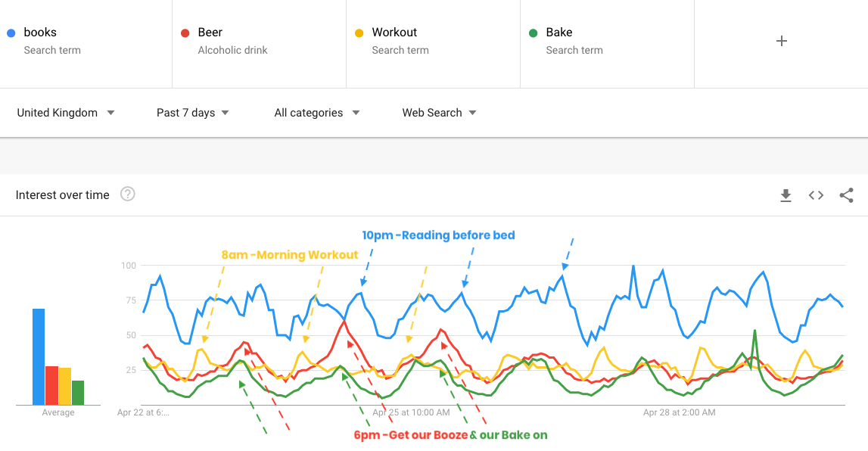
Task: Click the green average bar for Bake
Action: tap(78, 393)
